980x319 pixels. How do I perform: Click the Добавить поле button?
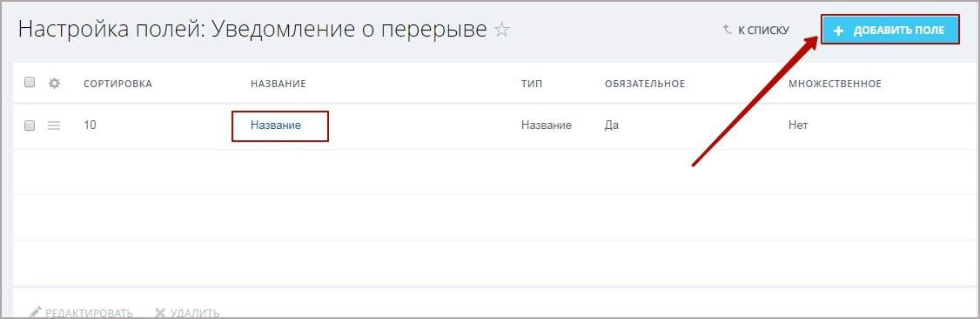click(890, 30)
